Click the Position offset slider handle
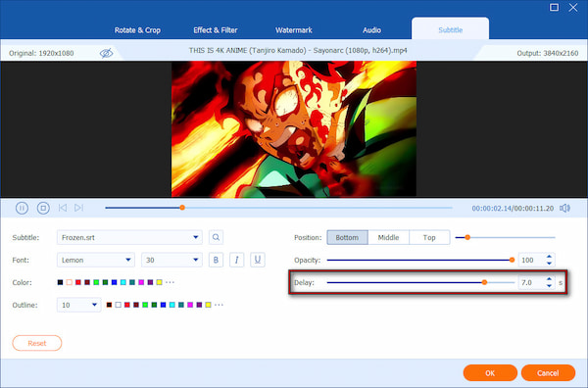Image resolution: width=588 pixels, height=388 pixels. (x=467, y=237)
